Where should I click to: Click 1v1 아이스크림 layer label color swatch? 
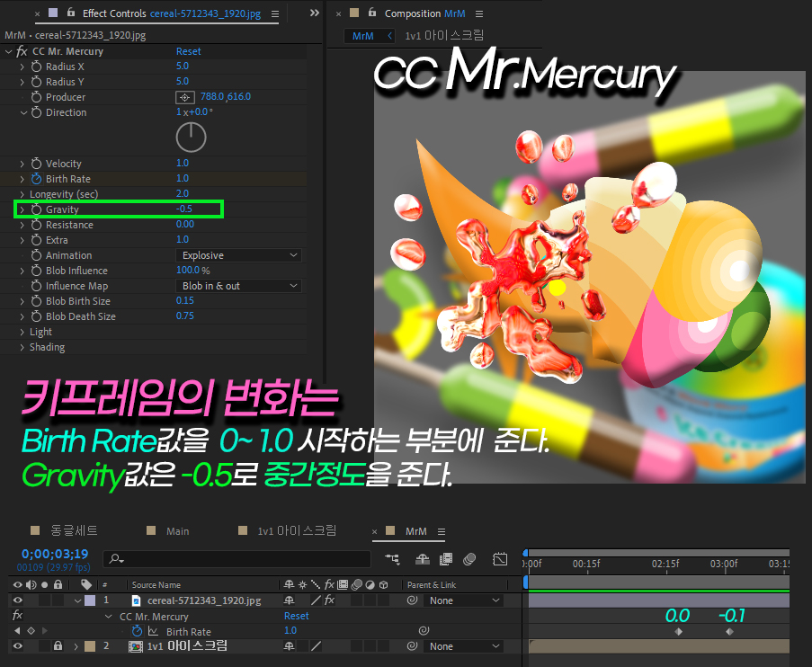point(90,645)
